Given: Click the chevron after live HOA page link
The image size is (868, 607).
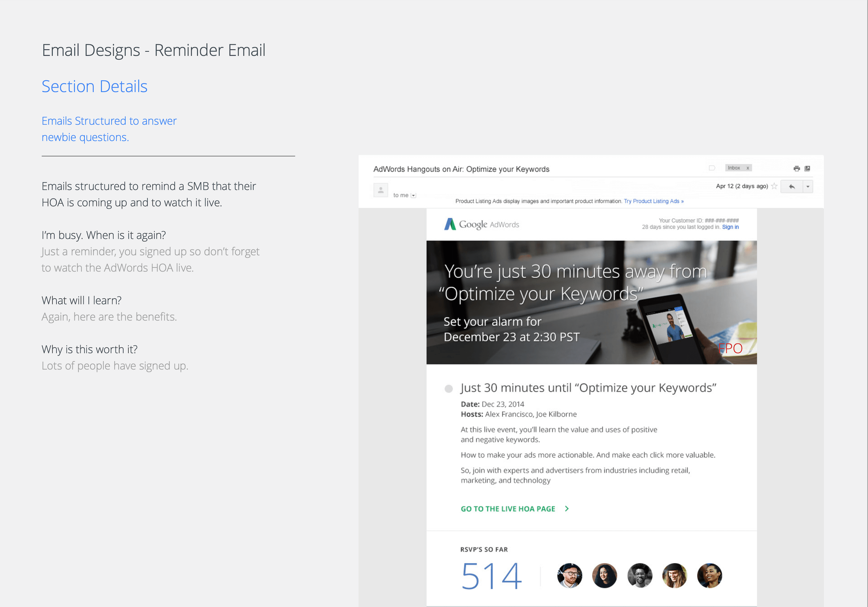Looking at the screenshot, I should click(x=566, y=509).
